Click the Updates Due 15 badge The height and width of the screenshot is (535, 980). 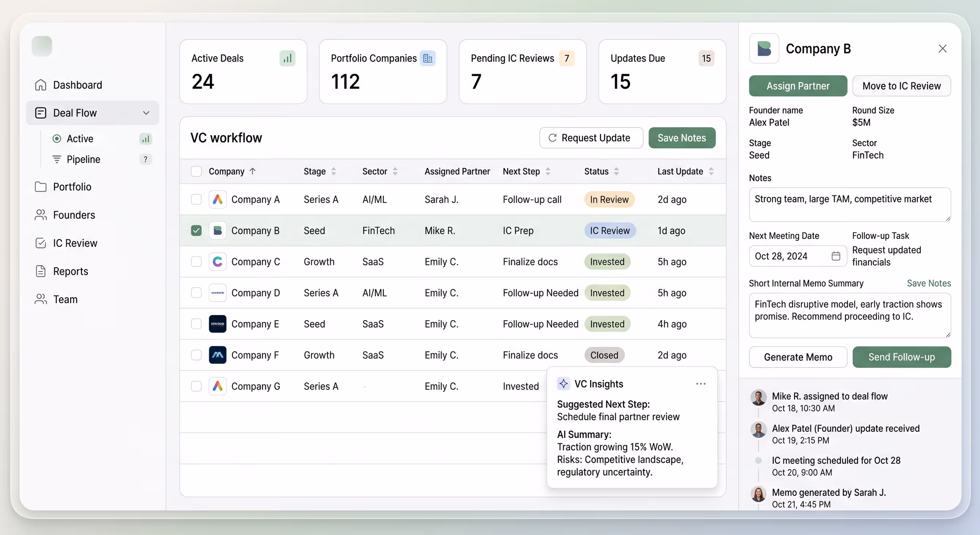point(706,58)
